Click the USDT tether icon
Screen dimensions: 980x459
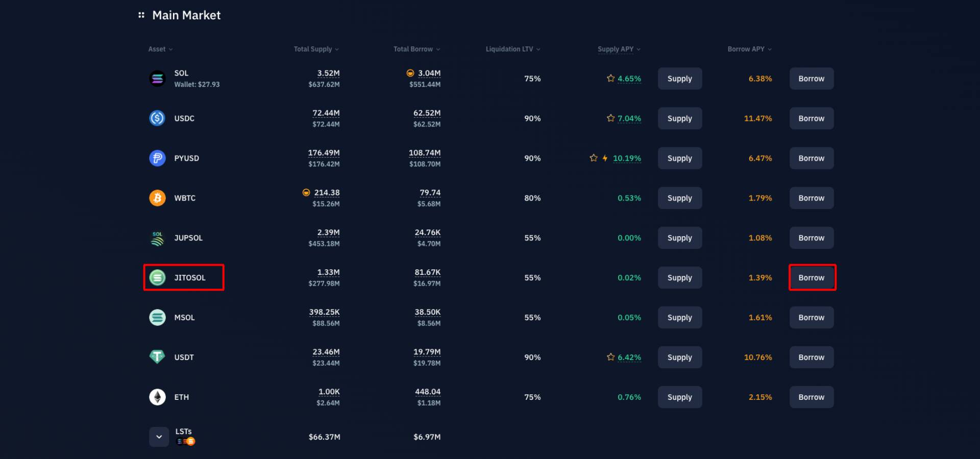tap(157, 357)
